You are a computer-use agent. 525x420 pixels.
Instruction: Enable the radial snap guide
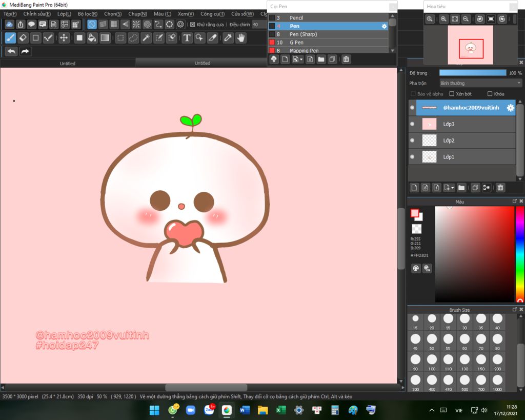(x=136, y=24)
